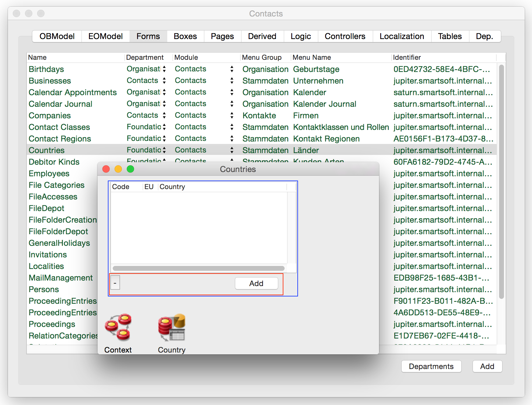Open Module dropdown for Contact Regions row
Image resolution: width=532 pixels, height=405 pixels.
(232, 139)
